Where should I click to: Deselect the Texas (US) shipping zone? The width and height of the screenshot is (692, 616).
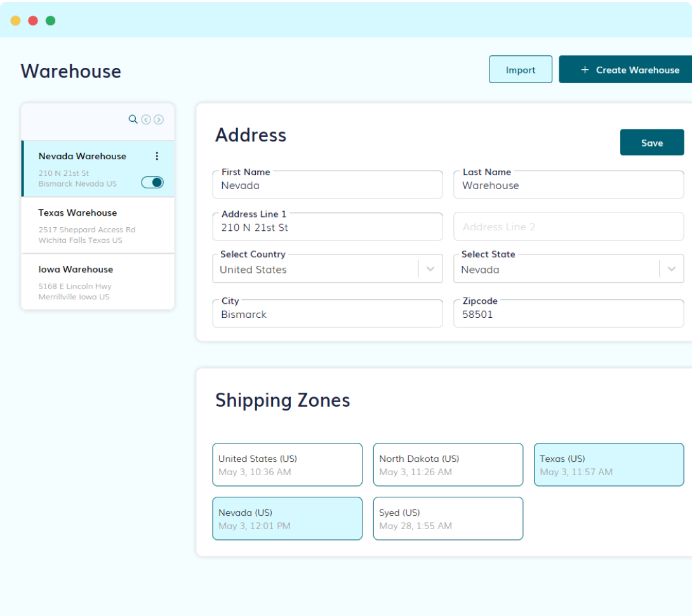(x=608, y=465)
